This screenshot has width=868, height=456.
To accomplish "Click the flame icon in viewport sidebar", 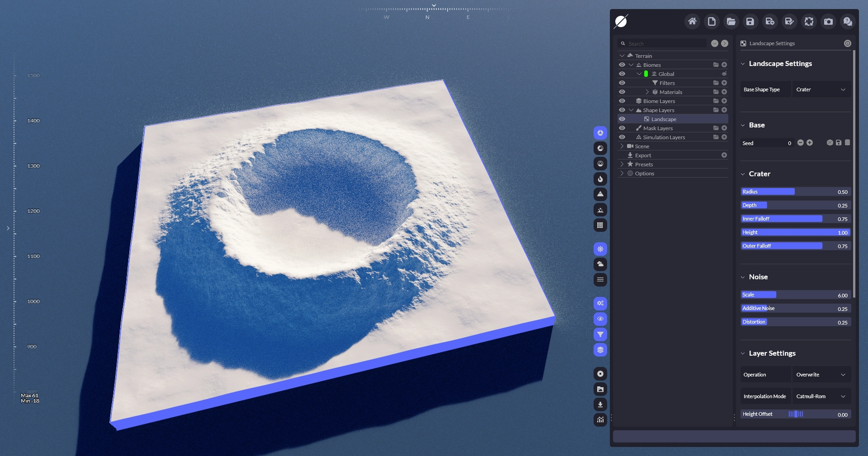I will (x=600, y=179).
